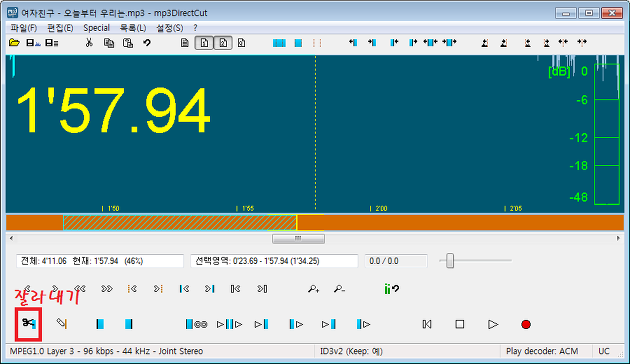Screen dimensions: 630x364
Task: Click the text page icon before the numbered pages
Action: tap(184, 43)
